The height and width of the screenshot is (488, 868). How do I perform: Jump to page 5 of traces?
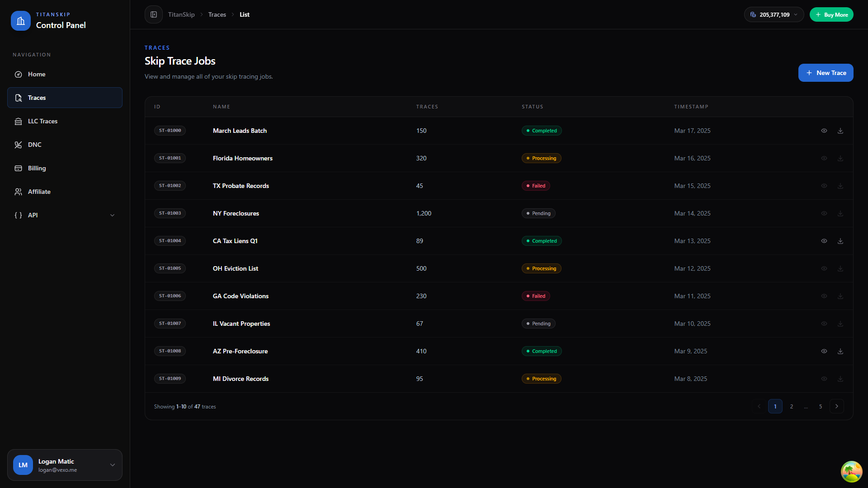coord(821,406)
